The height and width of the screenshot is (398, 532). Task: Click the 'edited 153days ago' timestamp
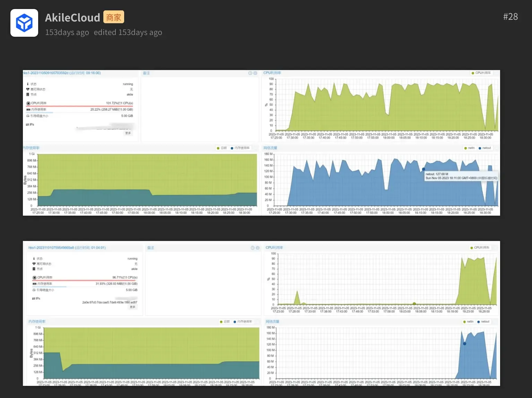pyautogui.click(x=128, y=32)
